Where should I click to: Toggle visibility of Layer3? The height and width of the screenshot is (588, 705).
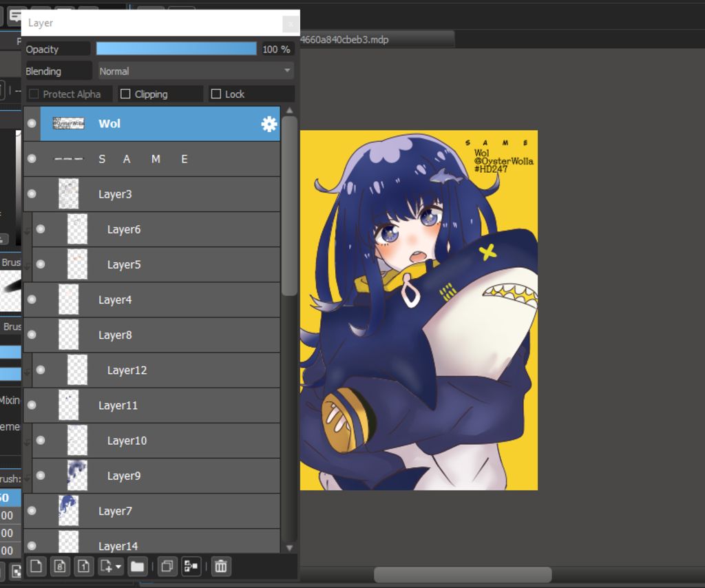(x=32, y=193)
